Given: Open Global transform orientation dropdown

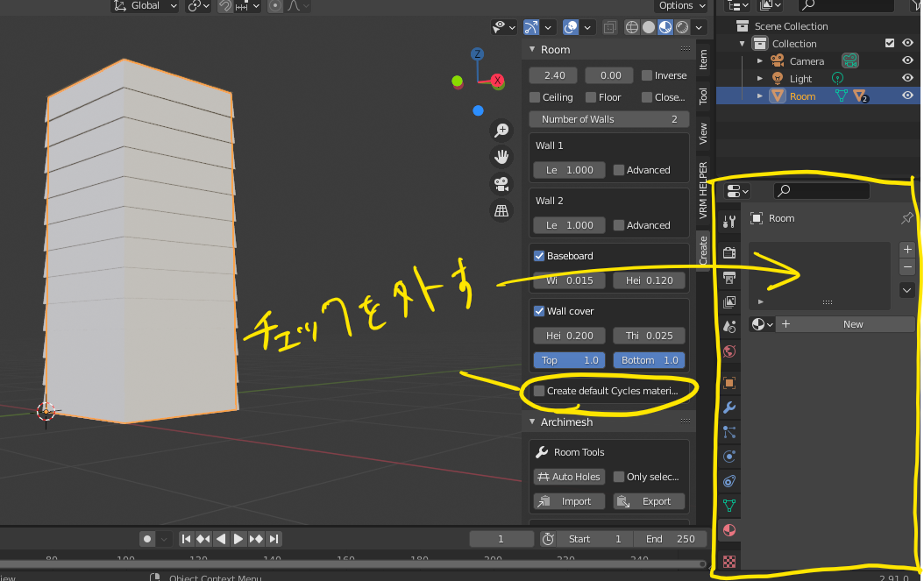Looking at the screenshot, I should [145, 6].
